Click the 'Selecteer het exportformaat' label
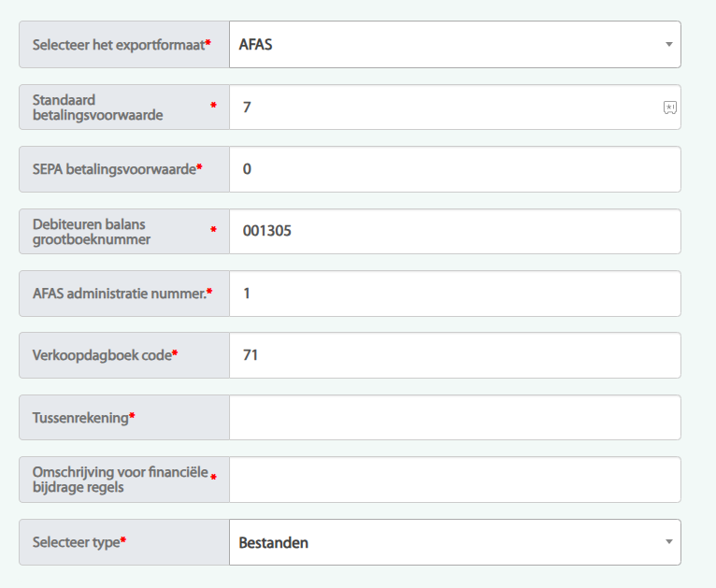This screenshot has width=716, height=588. pos(119,45)
